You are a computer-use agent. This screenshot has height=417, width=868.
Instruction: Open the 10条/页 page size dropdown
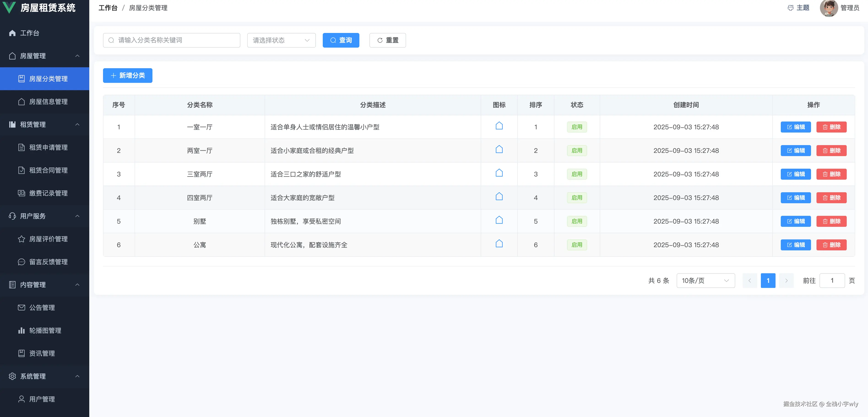pos(705,280)
